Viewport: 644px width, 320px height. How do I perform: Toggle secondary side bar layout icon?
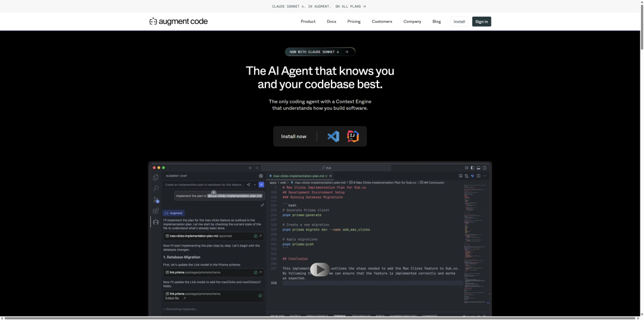pos(485,168)
